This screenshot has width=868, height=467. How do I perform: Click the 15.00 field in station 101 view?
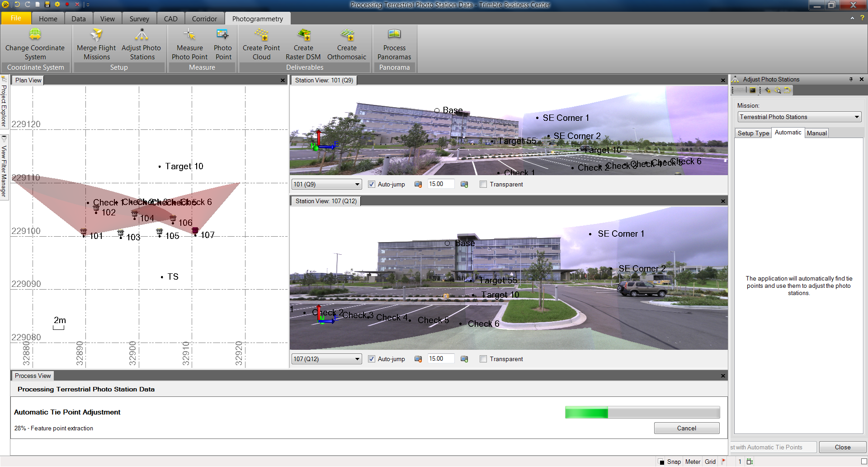point(440,184)
